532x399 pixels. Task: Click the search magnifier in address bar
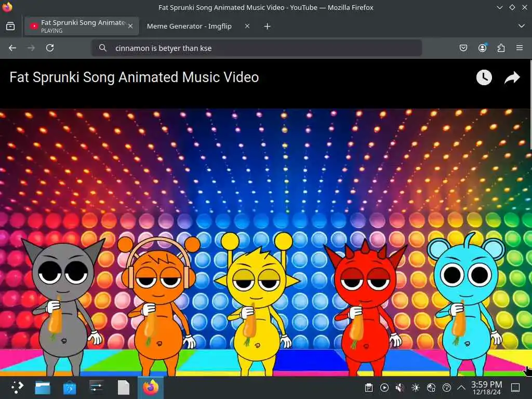coord(102,48)
